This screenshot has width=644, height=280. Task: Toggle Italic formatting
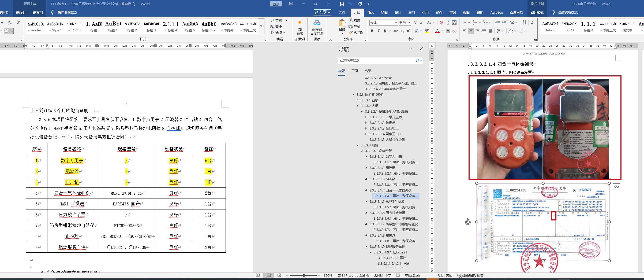click(x=379, y=31)
